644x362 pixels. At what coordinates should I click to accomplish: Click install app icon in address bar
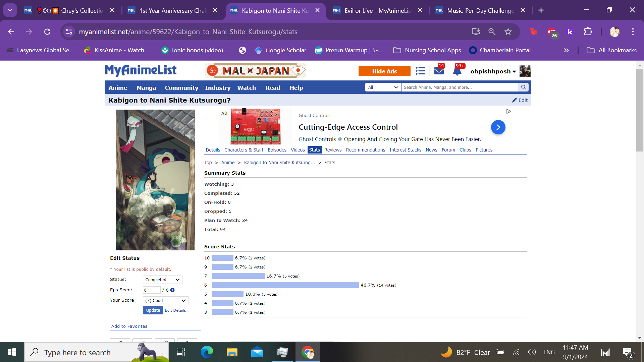[x=476, y=32]
